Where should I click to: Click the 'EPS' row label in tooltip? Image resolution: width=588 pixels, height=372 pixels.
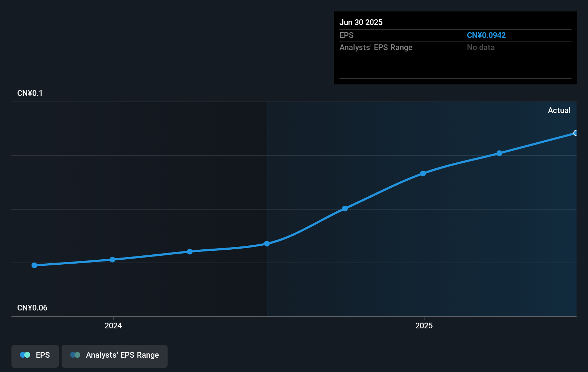click(346, 35)
